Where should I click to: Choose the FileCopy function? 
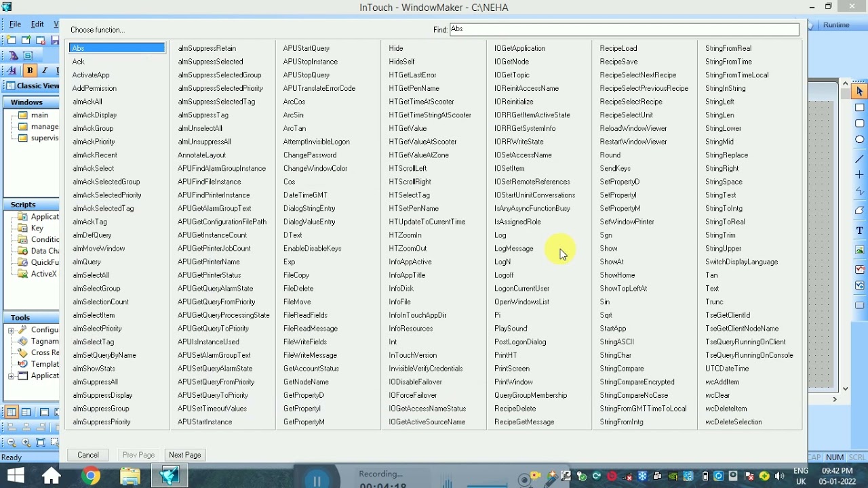coord(296,275)
